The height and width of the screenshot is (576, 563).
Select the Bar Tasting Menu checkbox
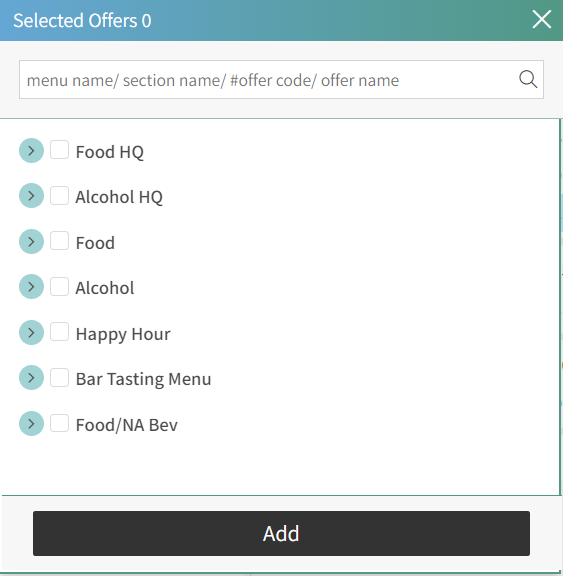[x=59, y=377]
